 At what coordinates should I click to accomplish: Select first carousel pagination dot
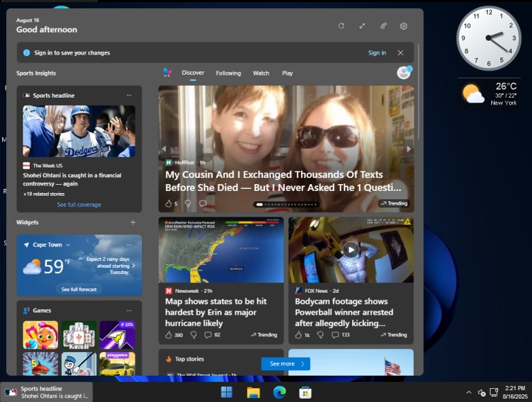click(x=259, y=205)
